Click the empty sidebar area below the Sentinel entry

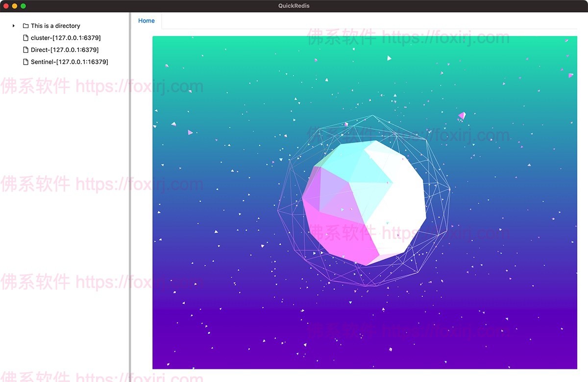tap(64, 220)
